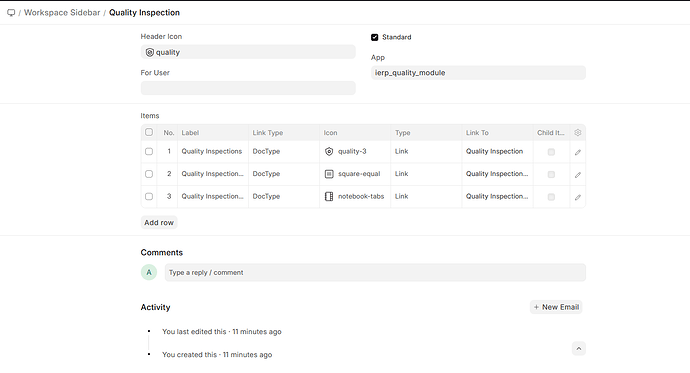Click row 1 Link Type DocType cell

click(x=284, y=151)
